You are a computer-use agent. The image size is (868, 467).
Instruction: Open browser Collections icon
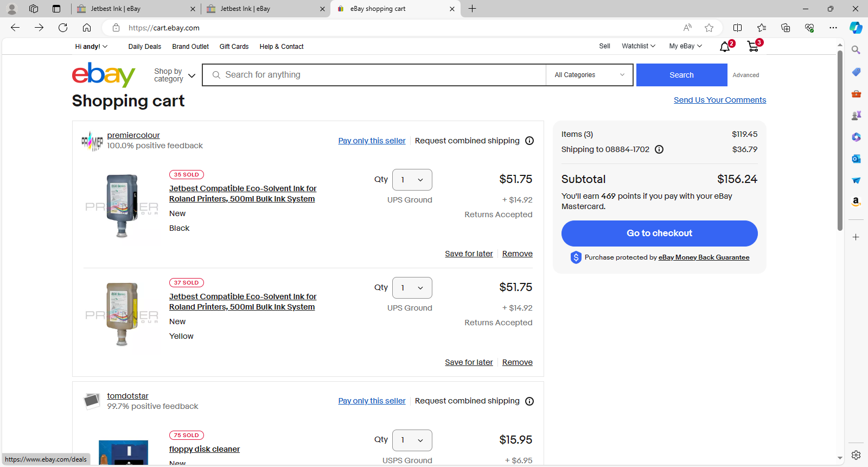click(x=786, y=28)
